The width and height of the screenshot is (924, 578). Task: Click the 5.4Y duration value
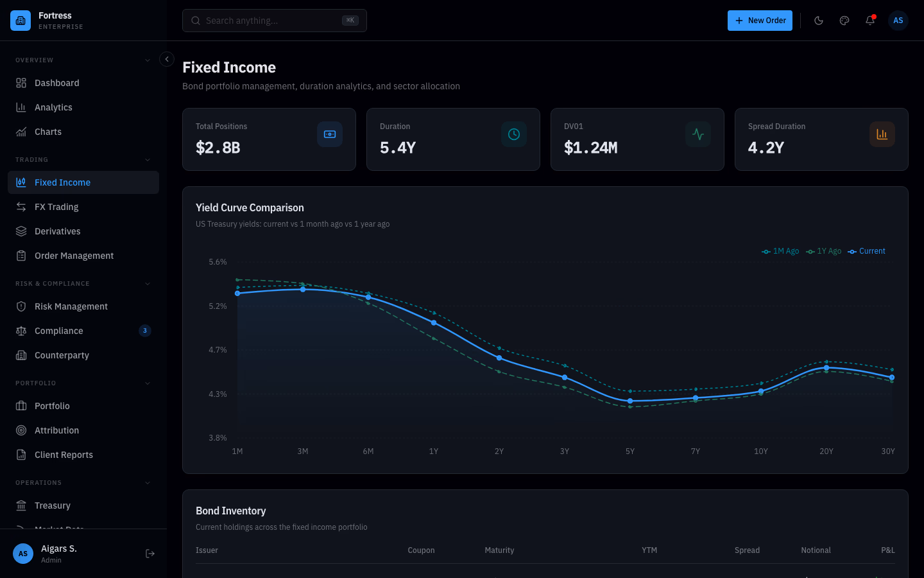pos(398,148)
